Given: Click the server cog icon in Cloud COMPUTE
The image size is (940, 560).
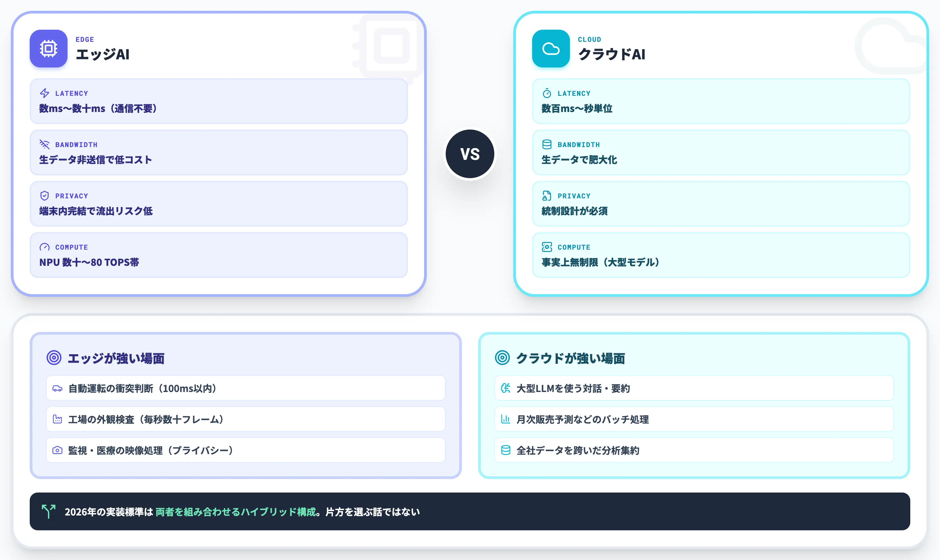Looking at the screenshot, I should pyautogui.click(x=547, y=247).
